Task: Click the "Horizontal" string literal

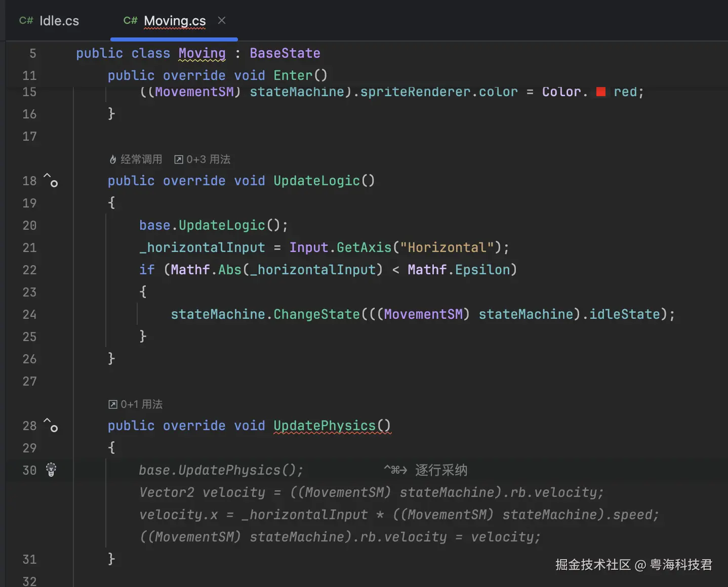Action: (x=447, y=247)
